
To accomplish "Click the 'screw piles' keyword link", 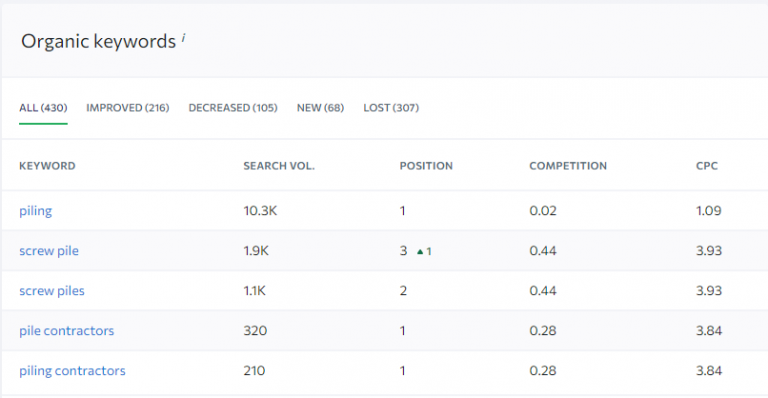I will (52, 291).
